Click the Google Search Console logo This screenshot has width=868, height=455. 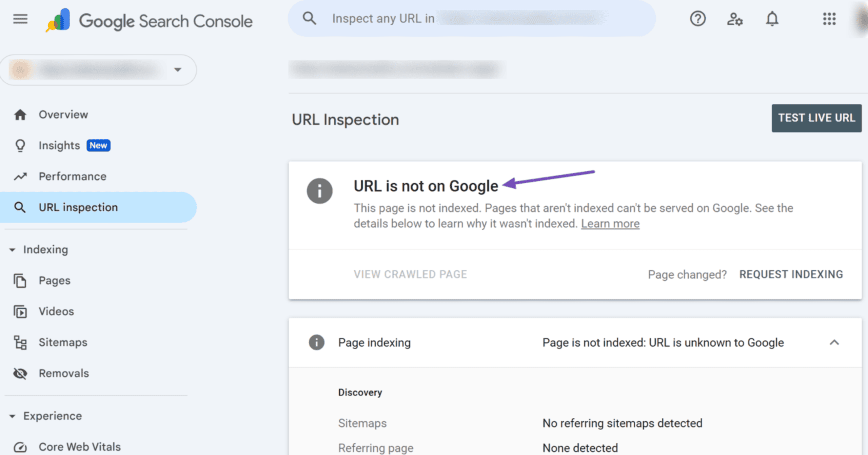149,20
